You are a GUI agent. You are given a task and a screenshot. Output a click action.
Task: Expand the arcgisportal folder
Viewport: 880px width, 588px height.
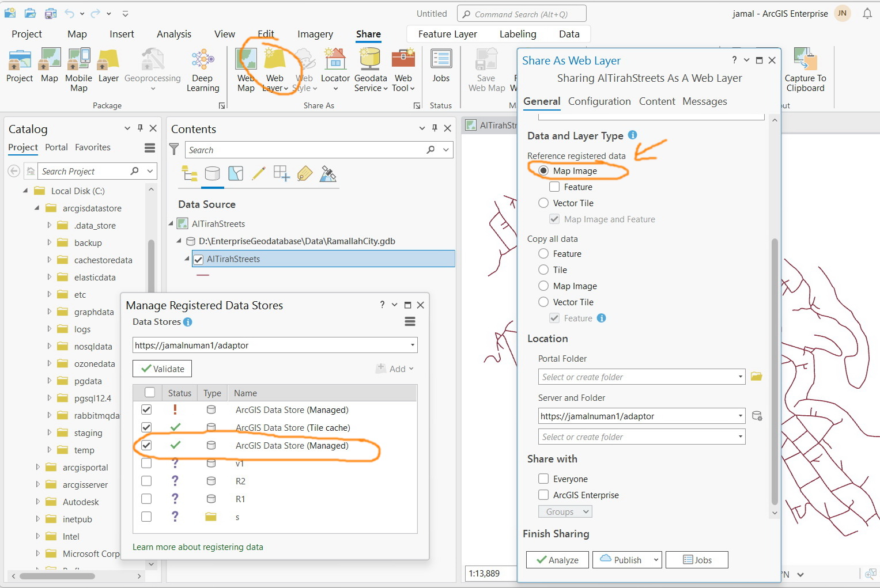(37, 467)
